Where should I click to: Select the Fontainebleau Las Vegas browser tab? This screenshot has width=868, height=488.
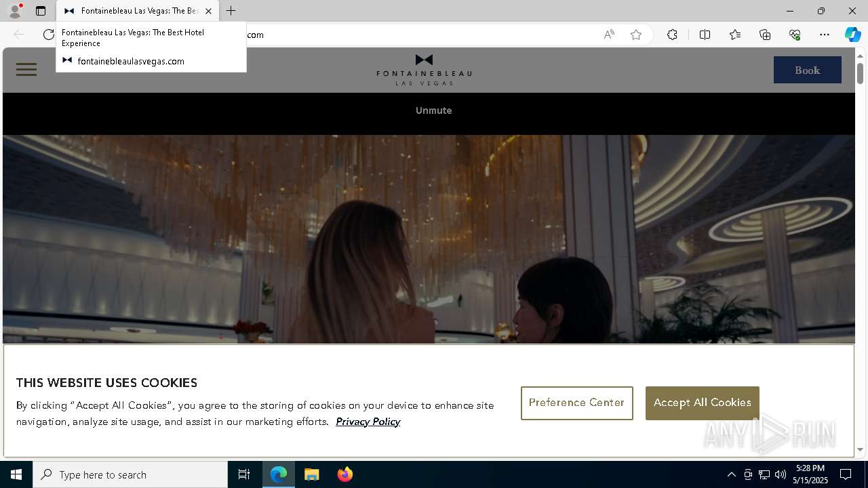(x=138, y=11)
